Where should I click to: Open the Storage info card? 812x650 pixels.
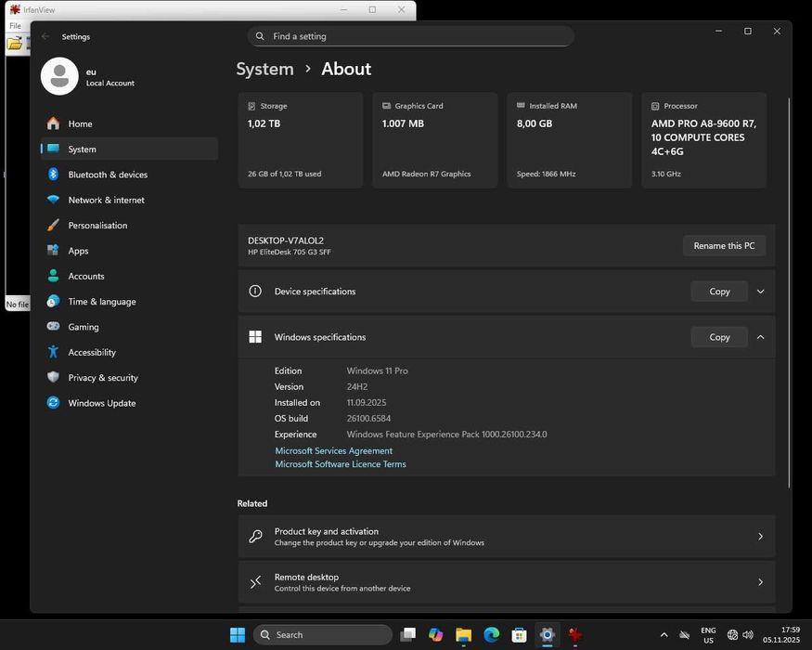point(301,140)
